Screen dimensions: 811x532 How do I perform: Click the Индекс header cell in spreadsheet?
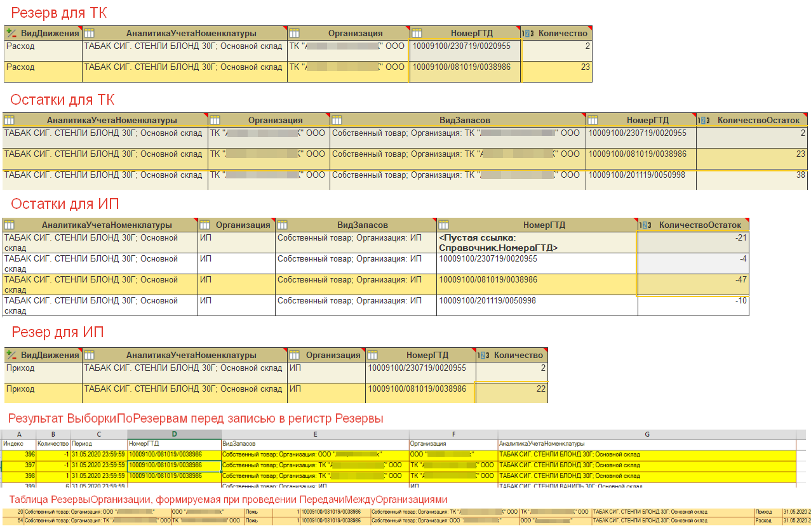(x=18, y=443)
